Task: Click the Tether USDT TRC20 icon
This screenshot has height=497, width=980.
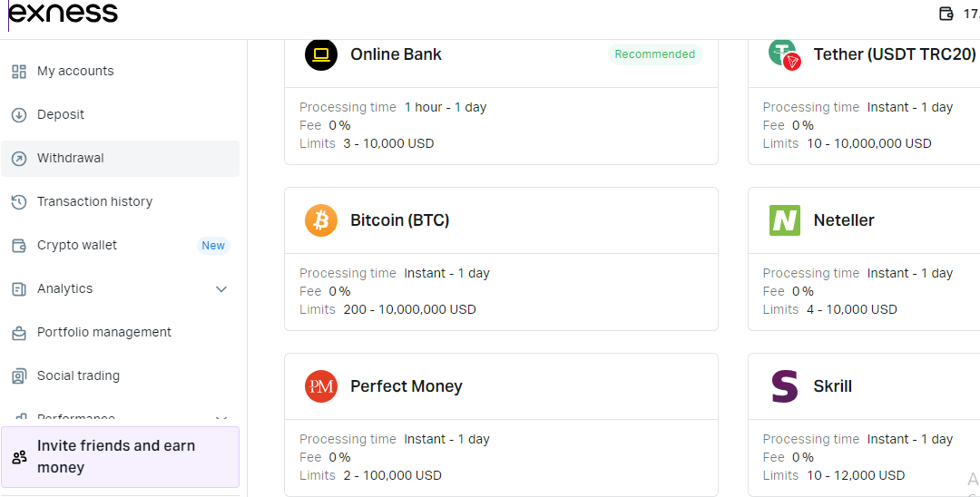Action: (x=784, y=54)
